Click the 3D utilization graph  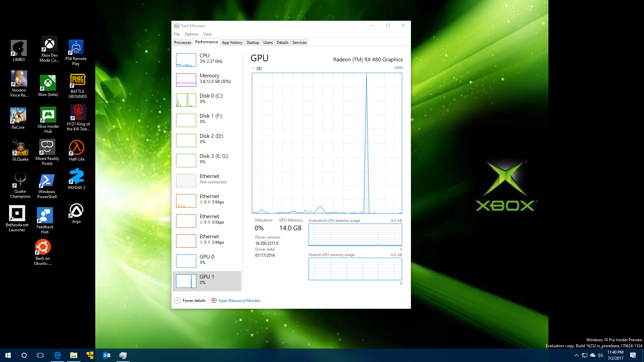pyautogui.click(x=327, y=143)
